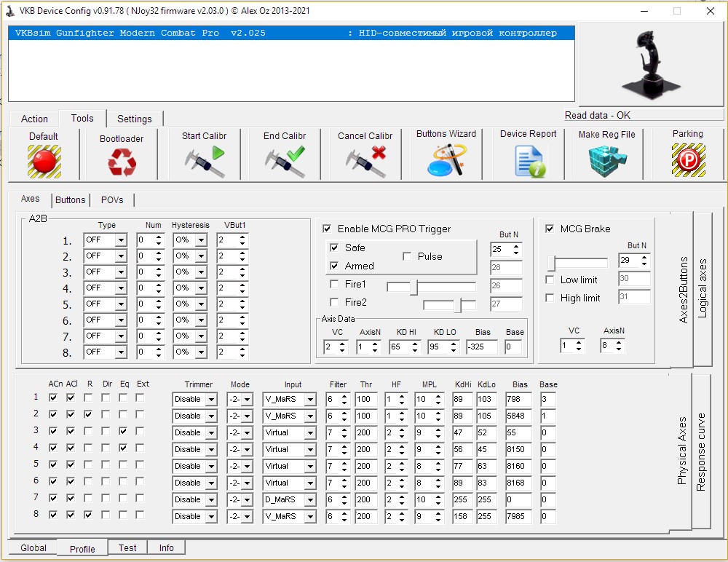Adjust the MCG Brake slider thumb

click(x=551, y=264)
